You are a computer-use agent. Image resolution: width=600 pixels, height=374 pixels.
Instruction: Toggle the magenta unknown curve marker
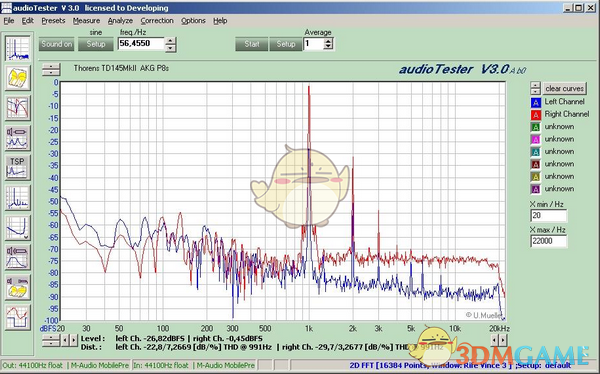pos(535,139)
